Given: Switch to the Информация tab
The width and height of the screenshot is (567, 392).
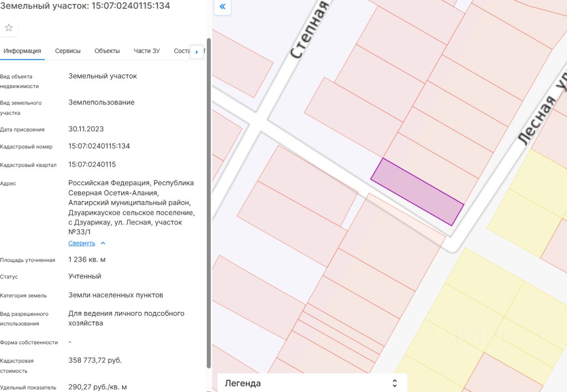Looking at the screenshot, I should [22, 51].
